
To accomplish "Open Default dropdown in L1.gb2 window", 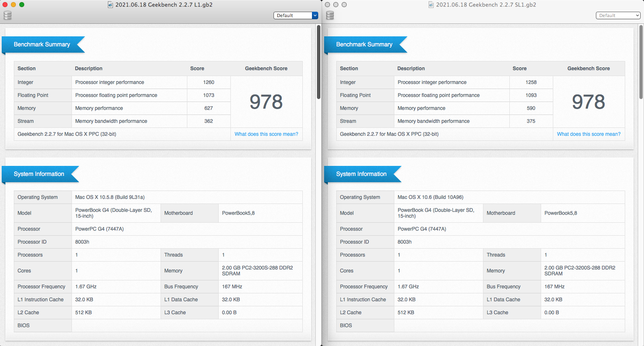I will pos(296,15).
